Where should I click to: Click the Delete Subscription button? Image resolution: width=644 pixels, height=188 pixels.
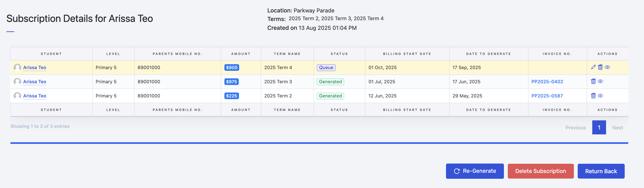pyautogui.click(x=541, y=171)
